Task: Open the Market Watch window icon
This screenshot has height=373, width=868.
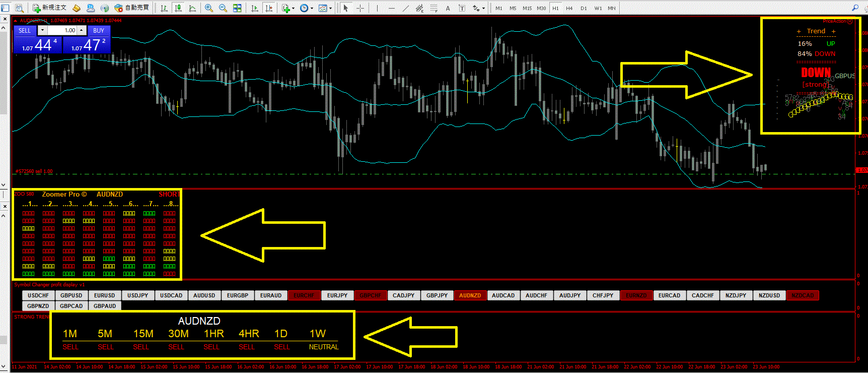Action: (6, 8)
